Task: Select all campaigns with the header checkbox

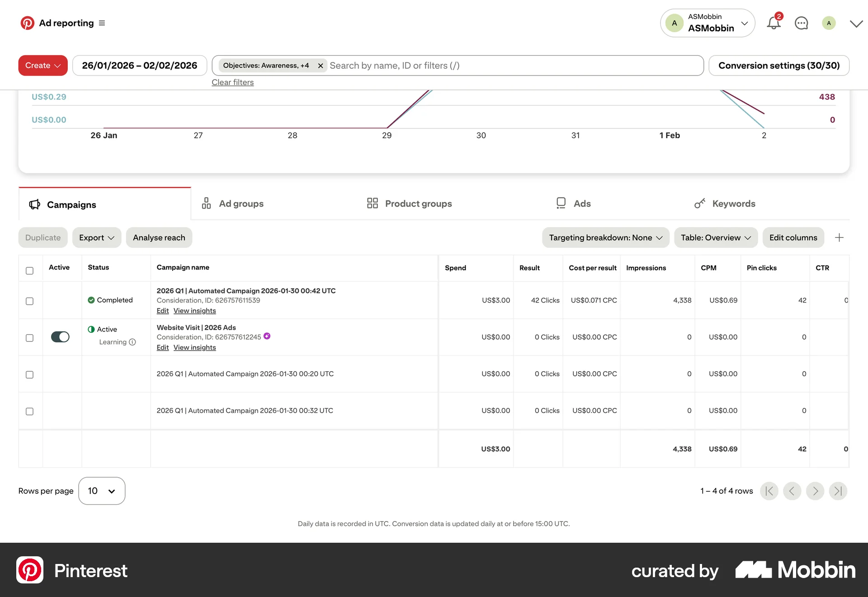Action: click(x=30, y=270)
